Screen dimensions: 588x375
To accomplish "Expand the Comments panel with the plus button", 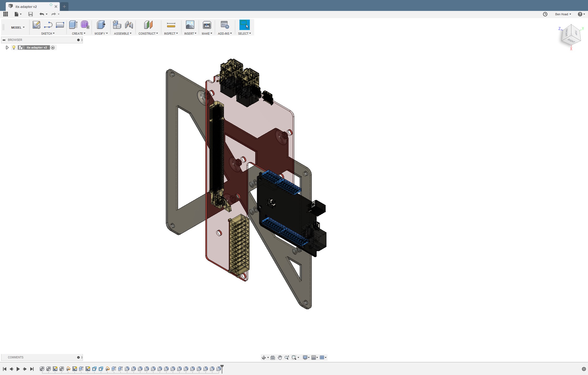I will (x=78, y=357).
